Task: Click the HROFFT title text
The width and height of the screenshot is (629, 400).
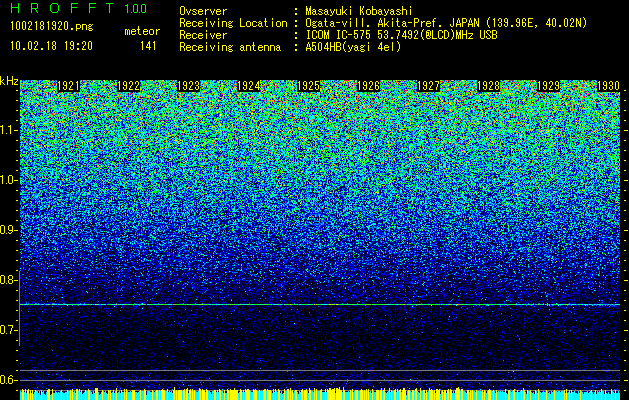Action: click(x=62, y=8)
